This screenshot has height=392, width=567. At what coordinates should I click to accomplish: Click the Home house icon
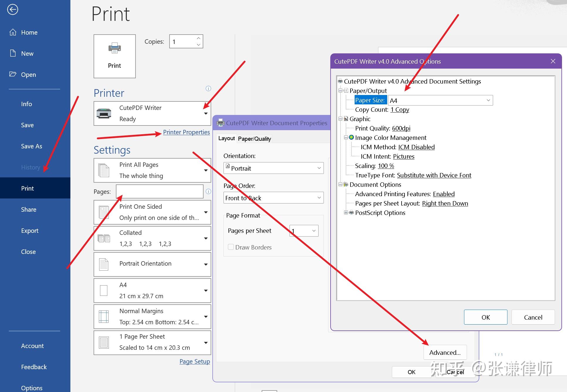coord(13,32)
